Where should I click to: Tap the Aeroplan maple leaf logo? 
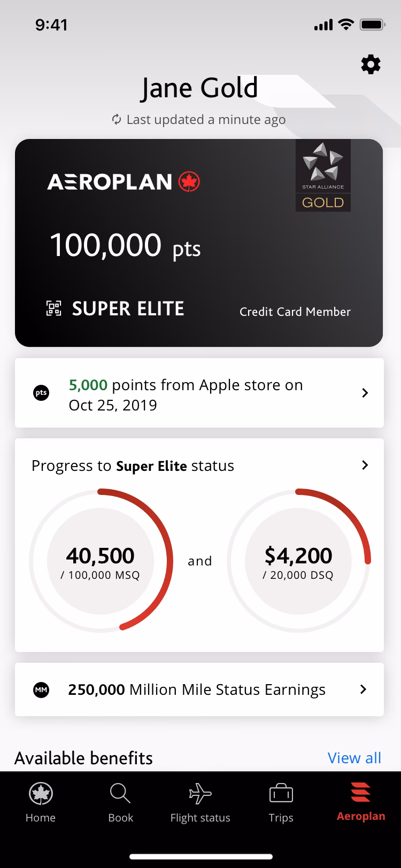pyautogui.click(x=189, y=182)
